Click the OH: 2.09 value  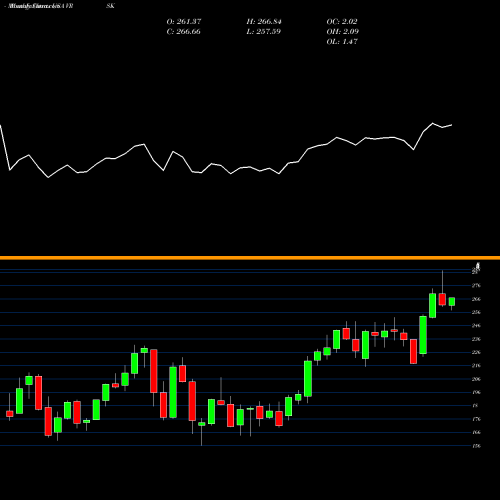(x=343, y=32)
